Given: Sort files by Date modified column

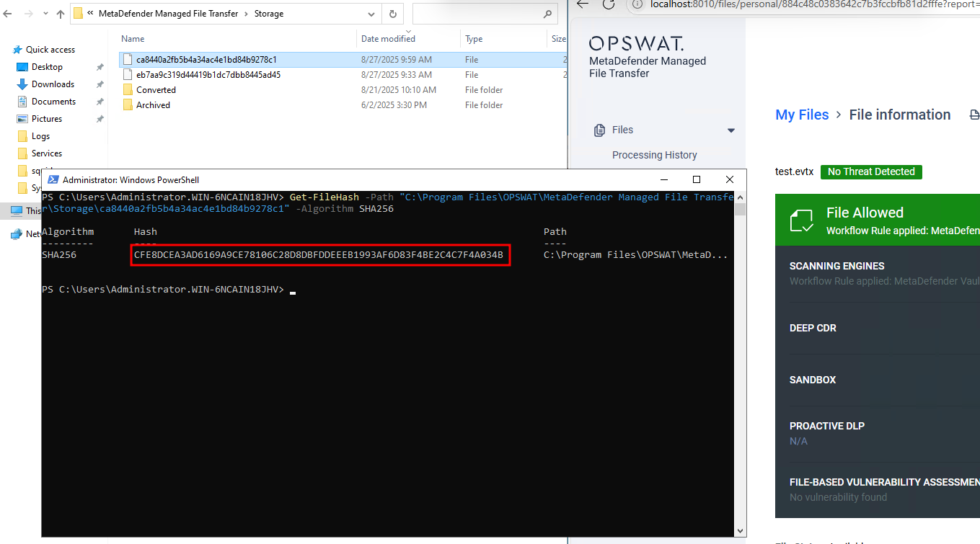Looking at the screenshot, I should (388, 39).
